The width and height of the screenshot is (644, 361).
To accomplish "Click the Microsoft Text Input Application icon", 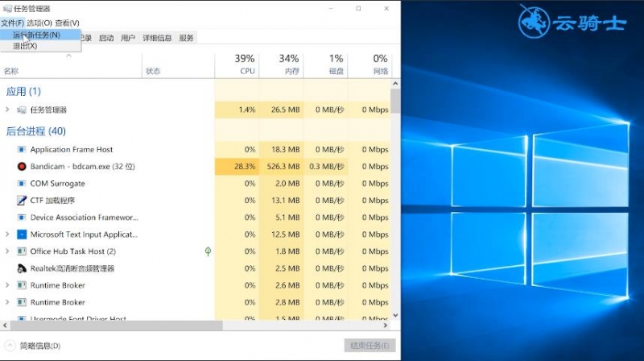I will pyautogui.click(x=22, y=234).
